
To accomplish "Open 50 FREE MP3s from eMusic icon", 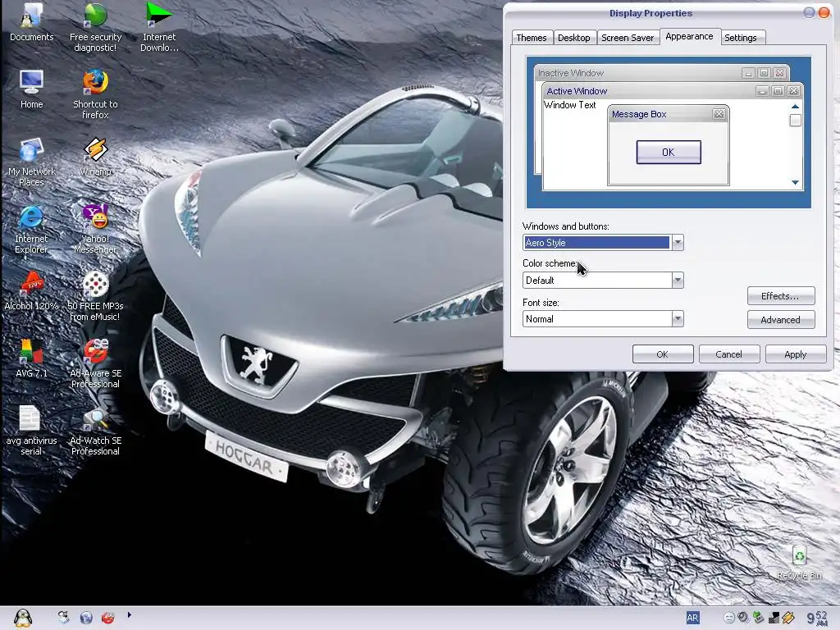I will pyautogui.click(x=95, y=296).
